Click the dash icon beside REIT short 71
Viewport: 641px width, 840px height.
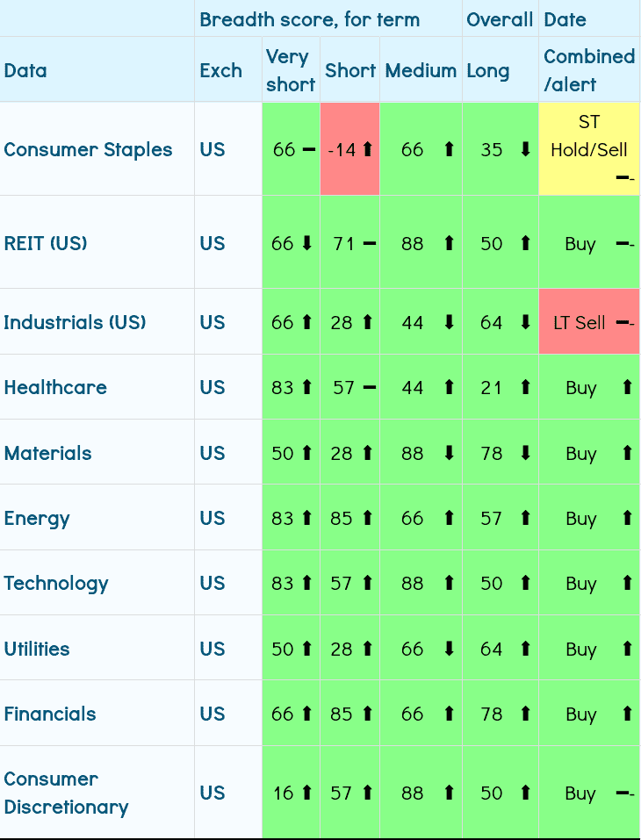click(369, 244)
